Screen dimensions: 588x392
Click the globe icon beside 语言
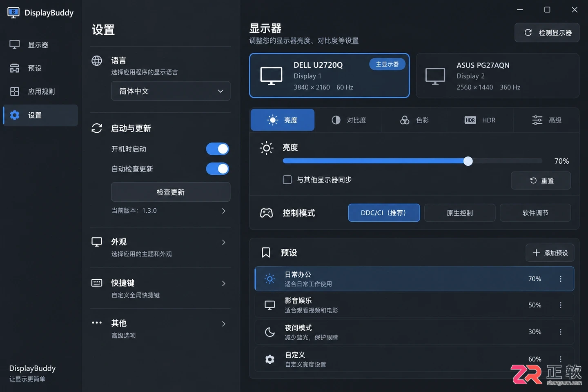pyautogui.click(x=97, y=61)
